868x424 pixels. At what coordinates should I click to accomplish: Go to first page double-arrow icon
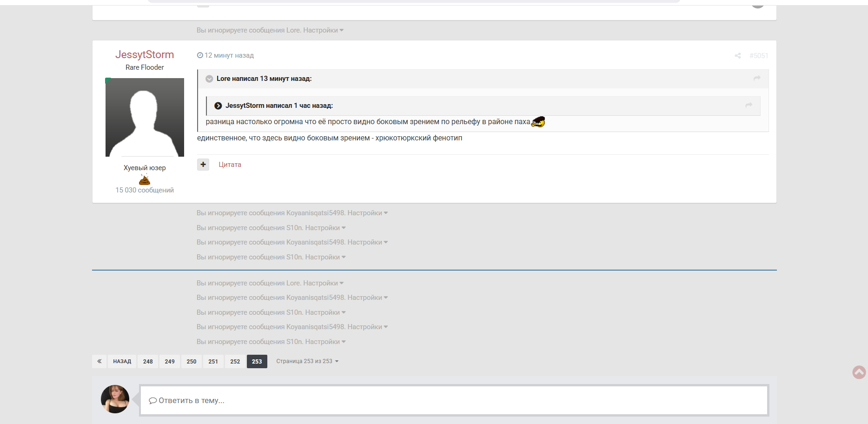pyautogui.click(x=99, y=361)
